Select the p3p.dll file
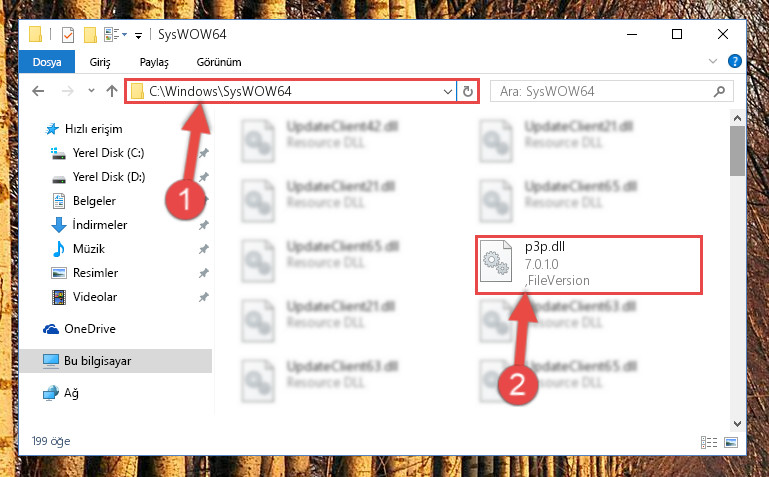Screen dimensions: 769x477 click(589, 264)
